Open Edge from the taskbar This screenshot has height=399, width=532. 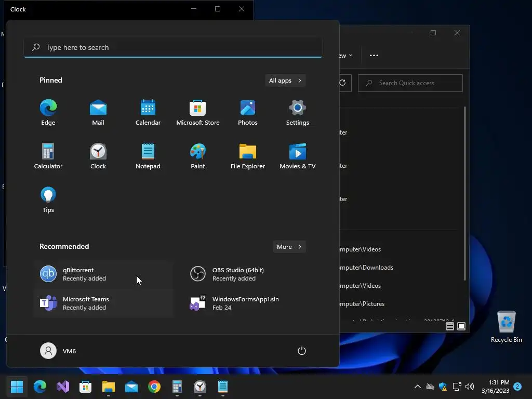point(39,387)
